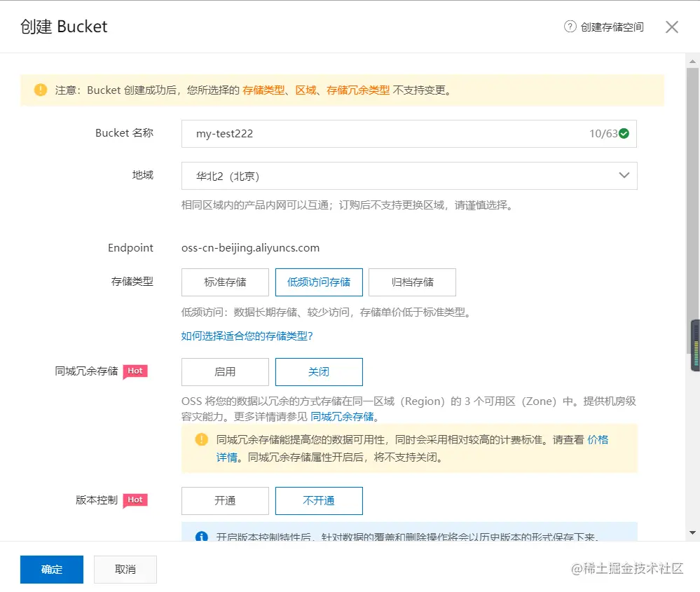
Task: Open the 同城冗余存储 documentation link
Action: [x=342, y=417]
